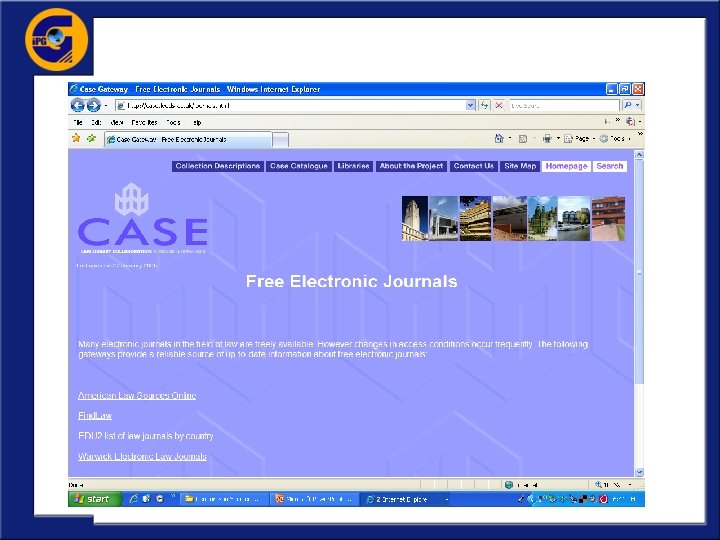Click the Add to Favorites icon

[91, 138]
